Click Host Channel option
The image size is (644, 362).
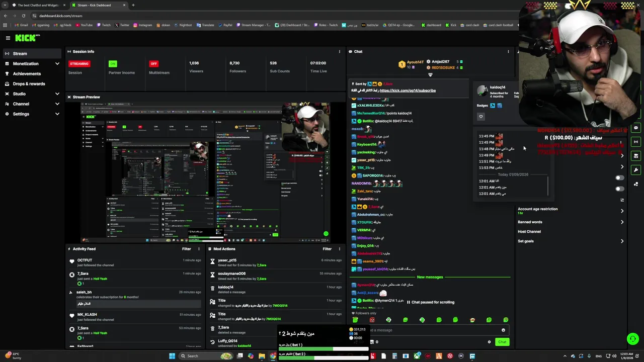(529, 232)
